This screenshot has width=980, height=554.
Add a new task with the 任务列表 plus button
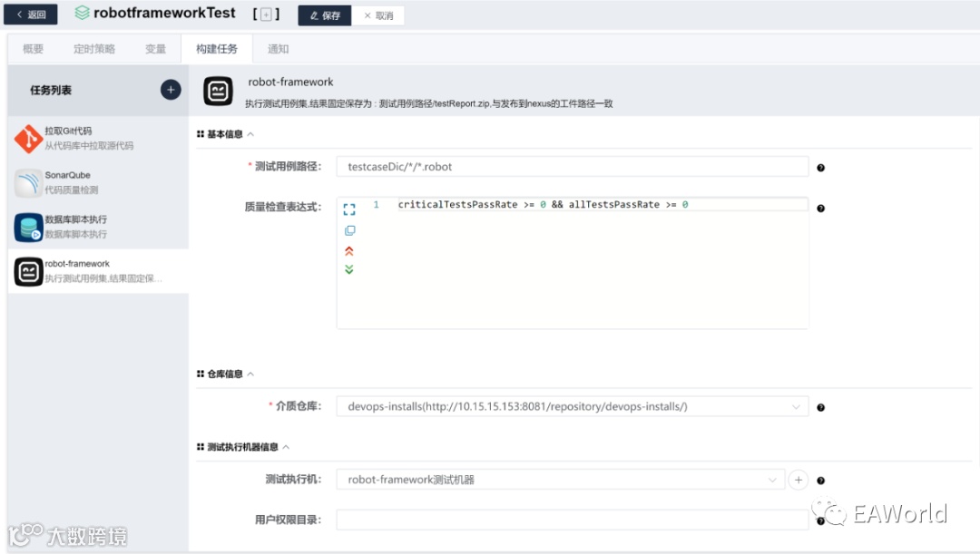(171, 90)
